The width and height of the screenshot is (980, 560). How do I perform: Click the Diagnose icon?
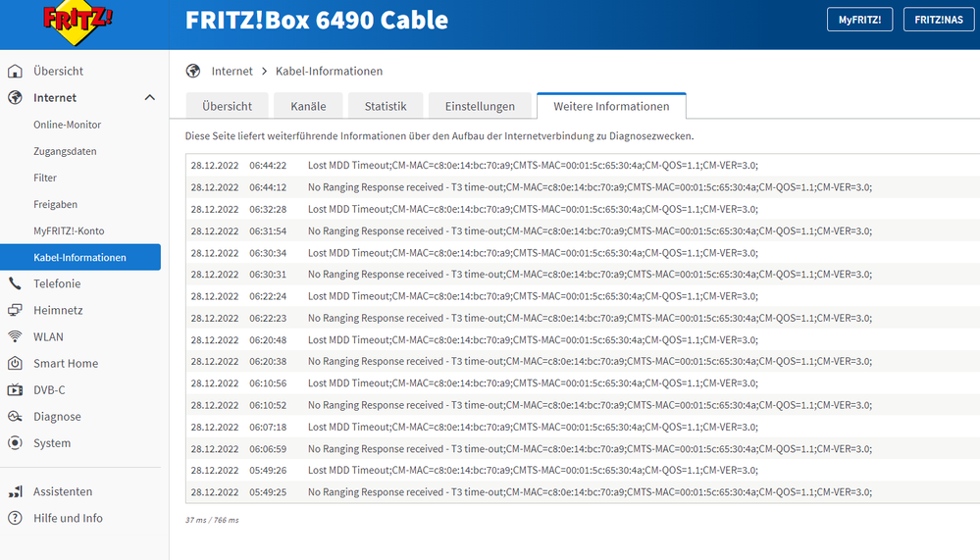tap(15, 416)
